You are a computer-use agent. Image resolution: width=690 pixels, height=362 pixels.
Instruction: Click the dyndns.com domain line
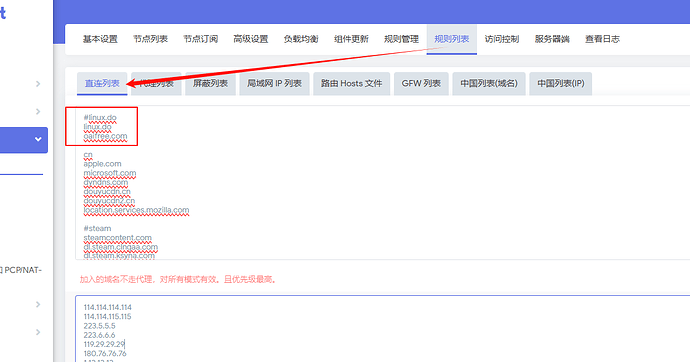[106, 182]
